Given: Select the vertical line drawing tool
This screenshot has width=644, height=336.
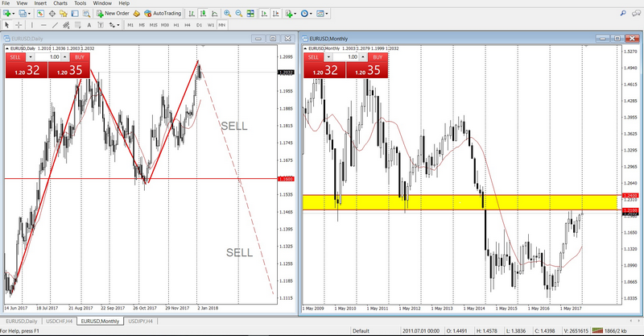Looking at the screenshot, I should click(31, 26).
